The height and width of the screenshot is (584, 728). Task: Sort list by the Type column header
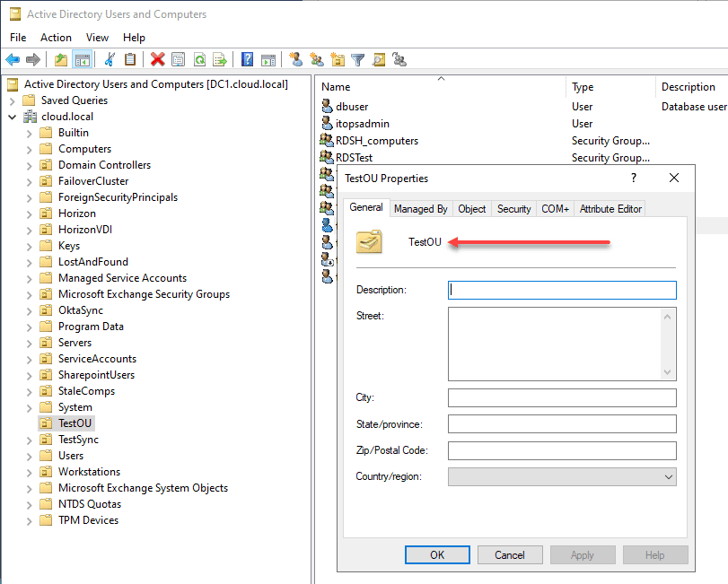[x=610, y=87]
